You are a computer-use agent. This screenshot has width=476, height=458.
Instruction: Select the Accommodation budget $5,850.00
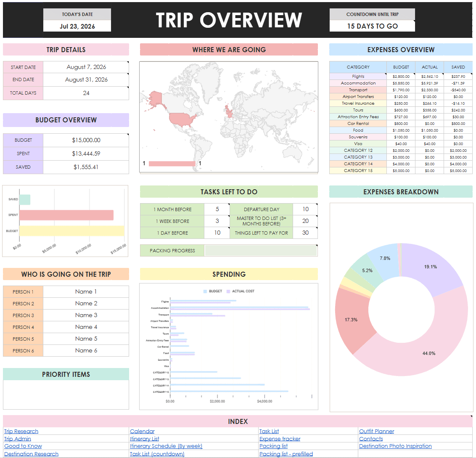pyautogui.click(x=401, y=83)
